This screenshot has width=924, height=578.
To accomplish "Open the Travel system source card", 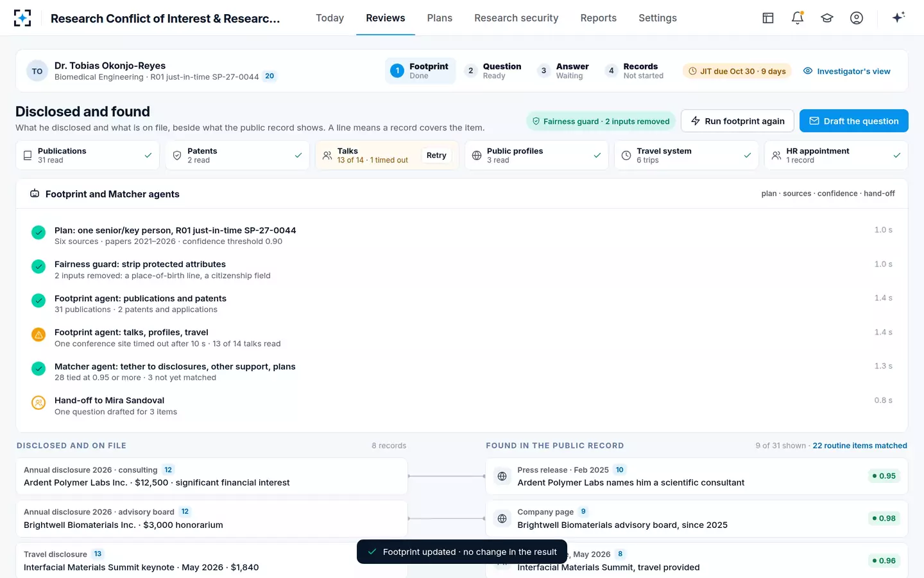I will coord(687,155).
